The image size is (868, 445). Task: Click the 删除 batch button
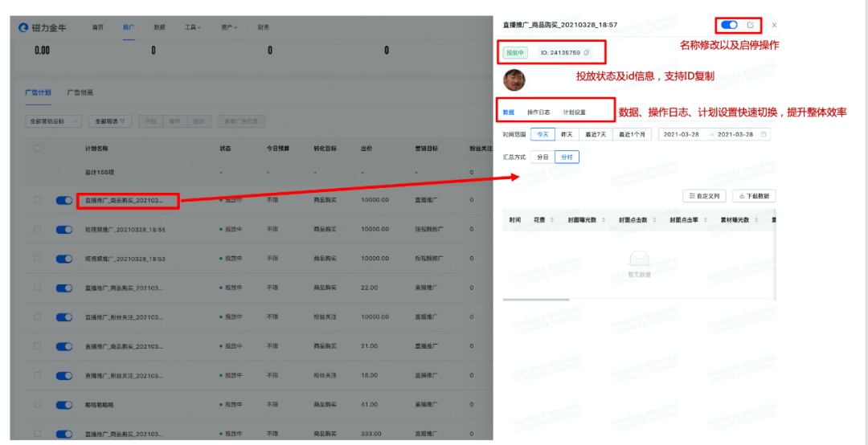pyautogui.click(x=199, y=121)
